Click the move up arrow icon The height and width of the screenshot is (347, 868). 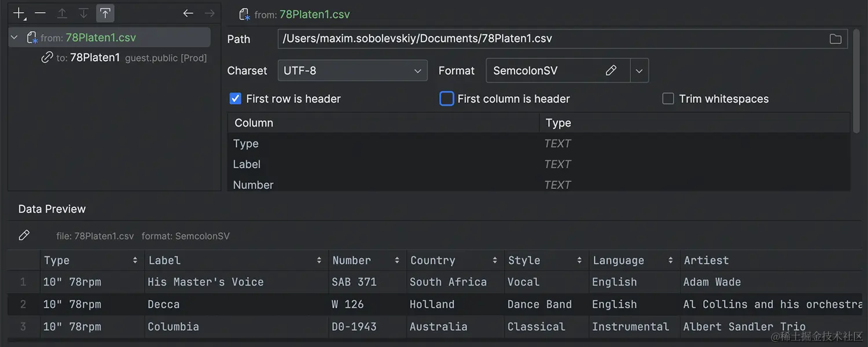[x=61, y=13]
